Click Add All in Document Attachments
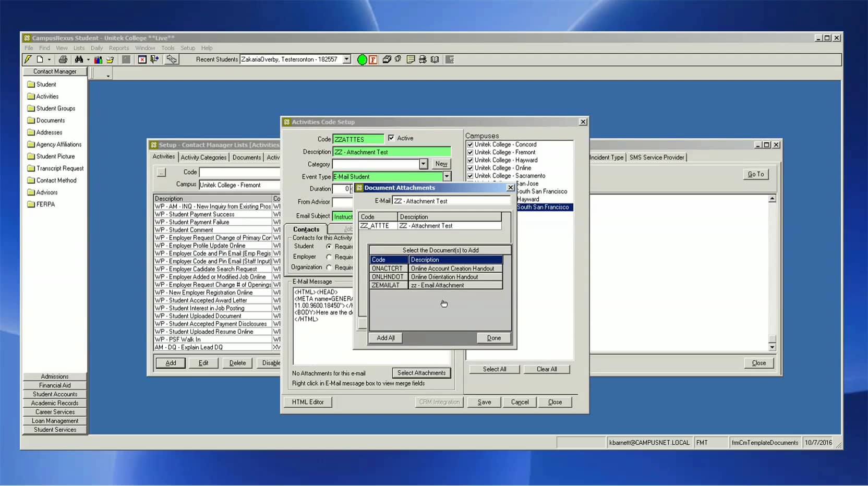The width and height of the screenshot is (868, 486). 385,338
